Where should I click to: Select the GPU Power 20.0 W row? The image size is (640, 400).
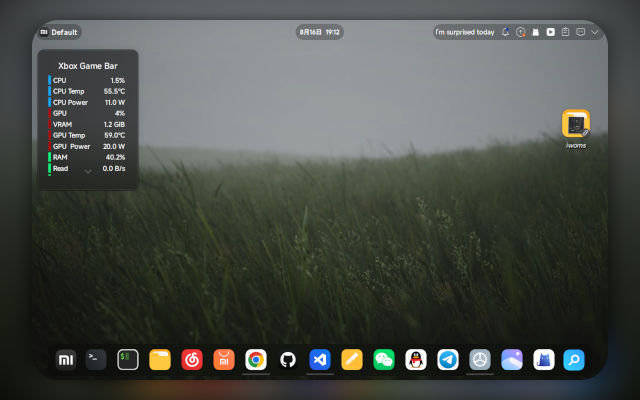point(87,146)
